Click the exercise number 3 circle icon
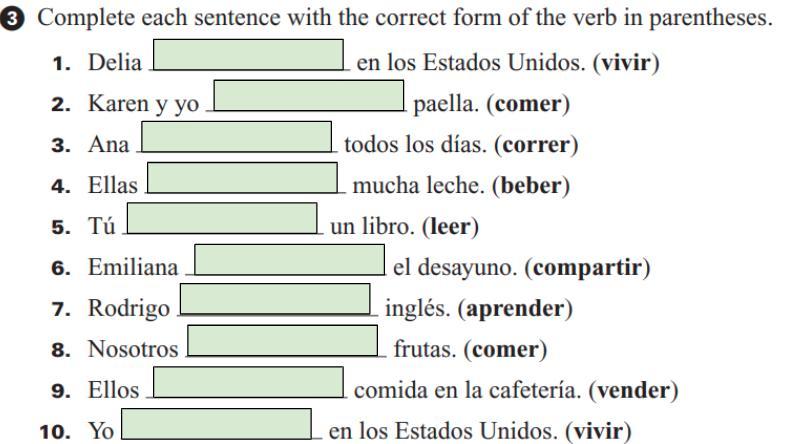The image size is (796, 444). 12,18
